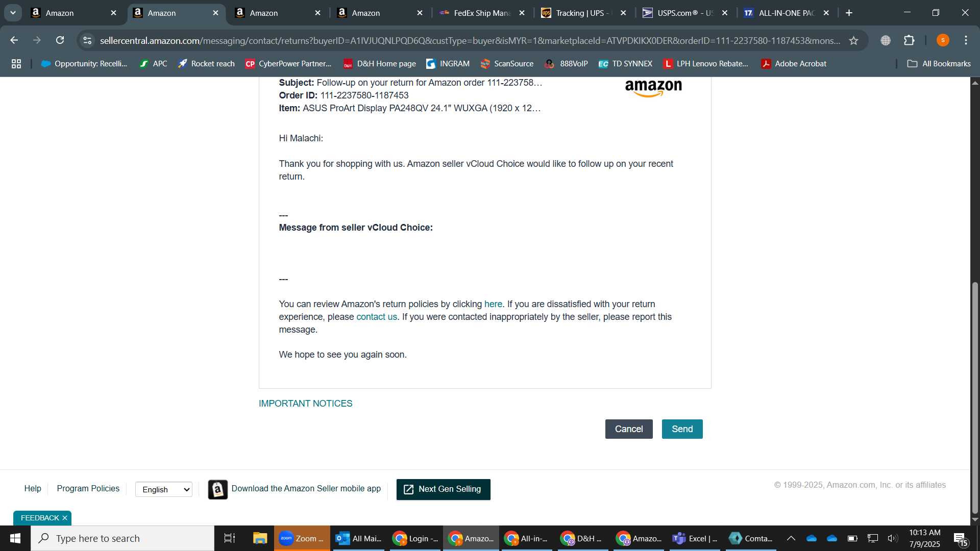Open File Explorer from the taskbar
This screenshot has height=551, width=980.
(260, 538)
